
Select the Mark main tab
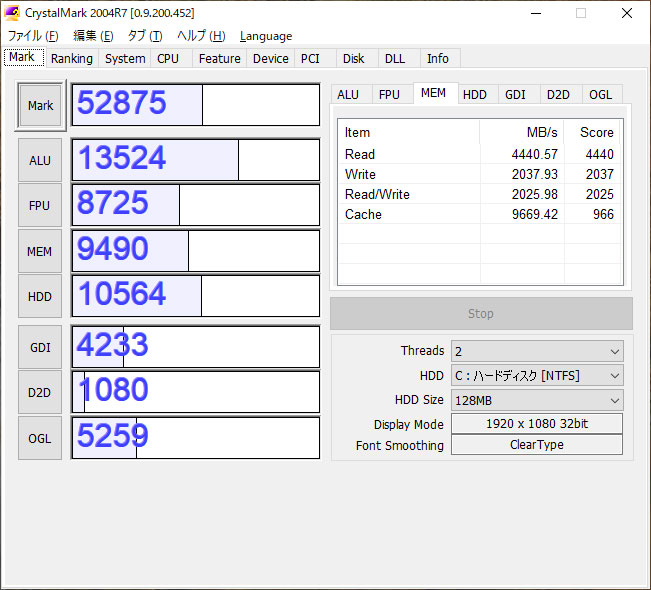[22, 57]
